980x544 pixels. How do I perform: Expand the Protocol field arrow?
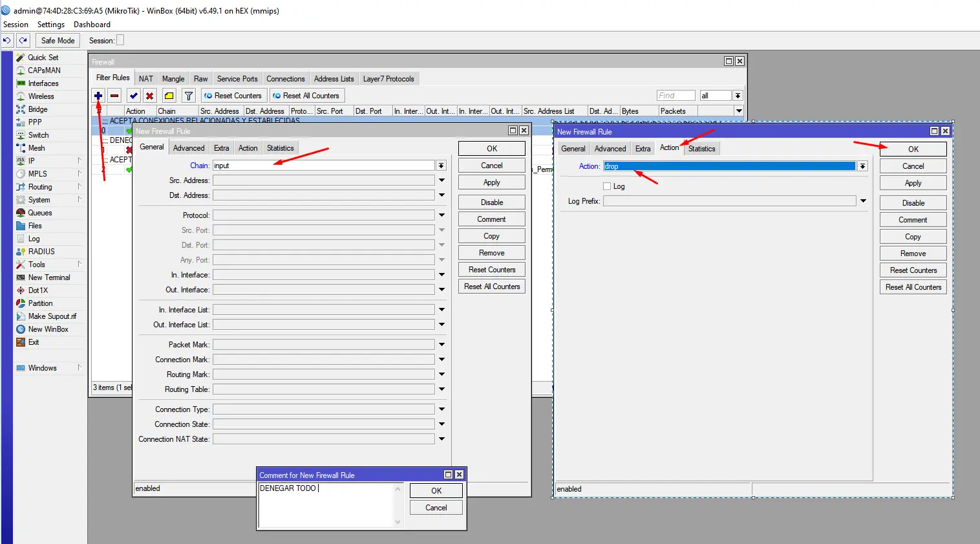(x=442, y=215)
